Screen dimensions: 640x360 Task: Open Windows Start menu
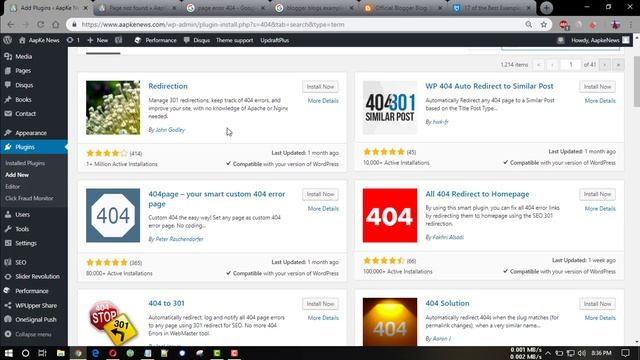tap(8, 353)
